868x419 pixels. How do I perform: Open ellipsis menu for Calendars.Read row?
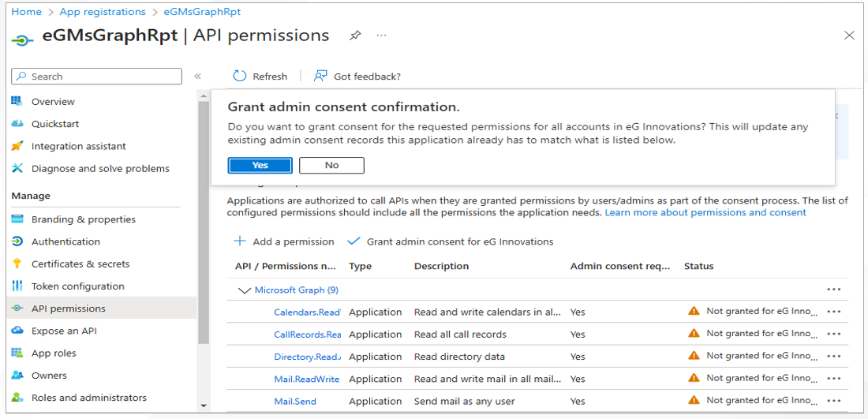tap(834, 312)
